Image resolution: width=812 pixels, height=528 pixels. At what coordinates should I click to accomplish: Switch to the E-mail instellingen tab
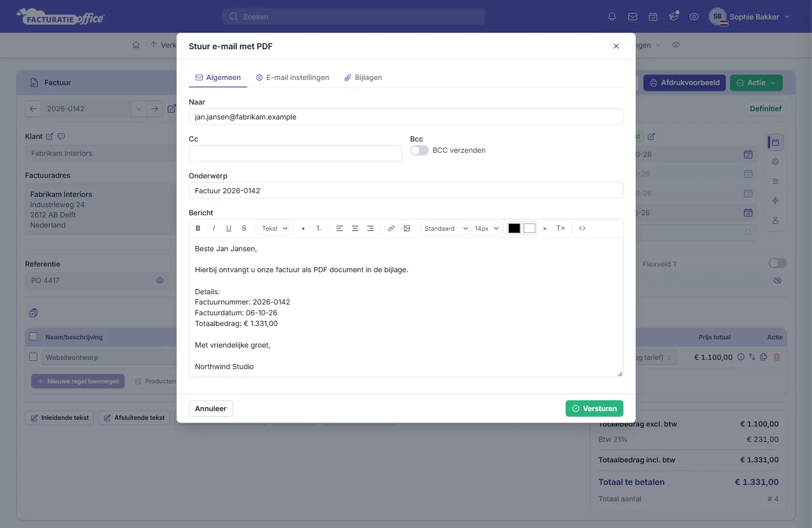(x=293, y=77)
